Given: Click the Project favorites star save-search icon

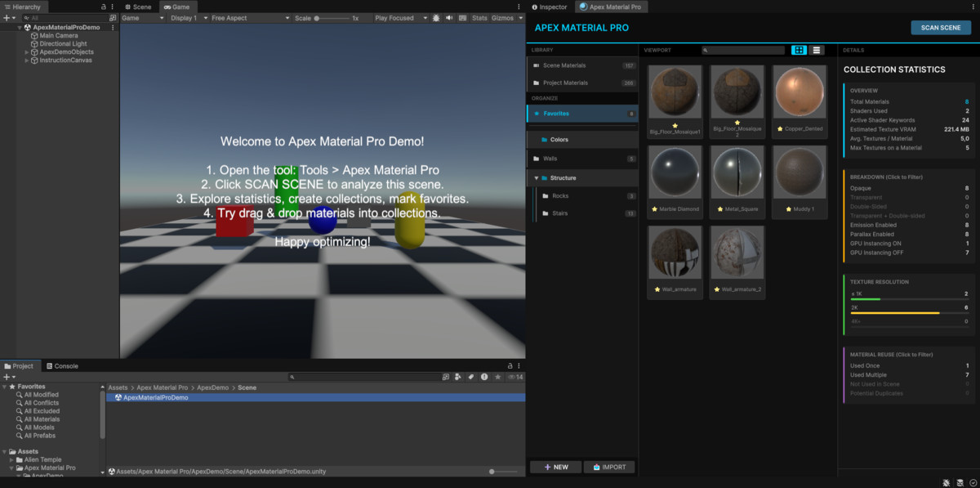Looking at the screenshot, I should coord(497,377).
